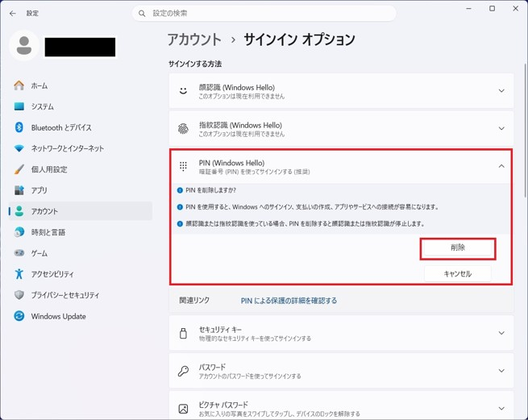Click the 設定 window title text
528x420 pixels.
(32, 14)
